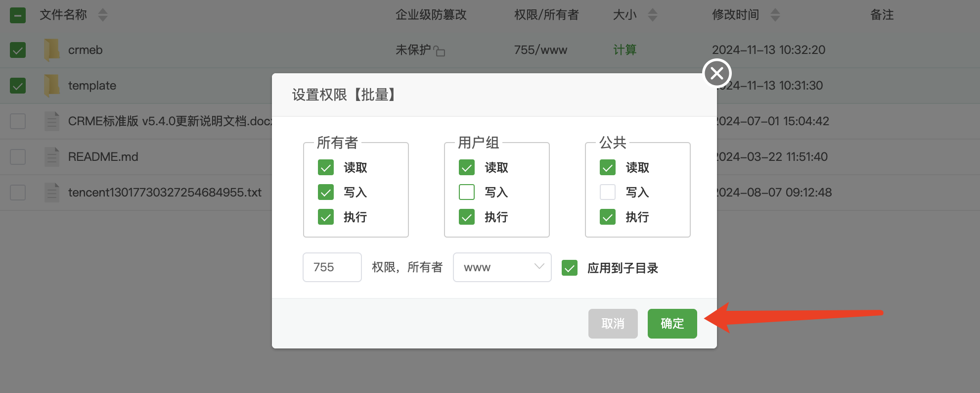Image resolution: width=980 pixels, height=393 pixels.
Task: Click 确定 to confirm permissions
Action: (672, 324)
